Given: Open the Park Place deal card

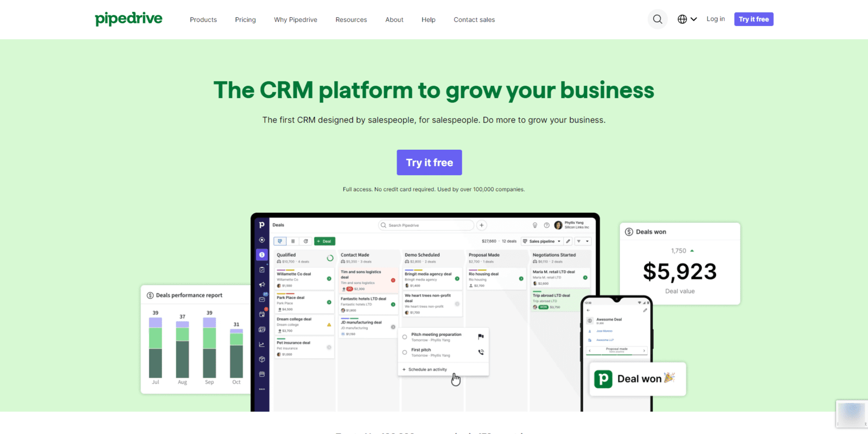Looking at the screenshot, I should point(304,302).
